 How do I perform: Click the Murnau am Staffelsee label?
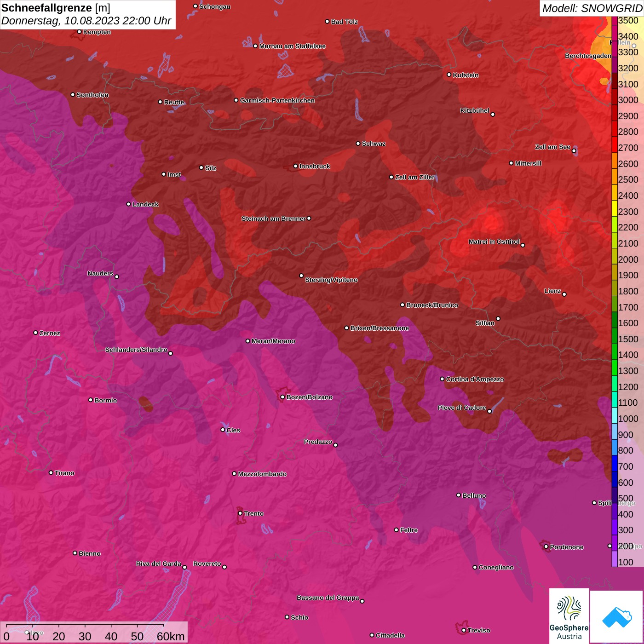pos(292,46)
